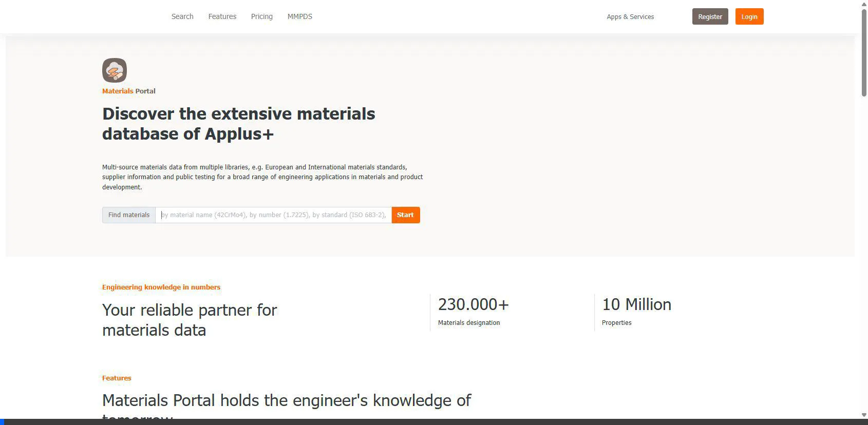Screen dimensions: 868x425
Task: Click the orange Features section label
Action: point(117,378)
